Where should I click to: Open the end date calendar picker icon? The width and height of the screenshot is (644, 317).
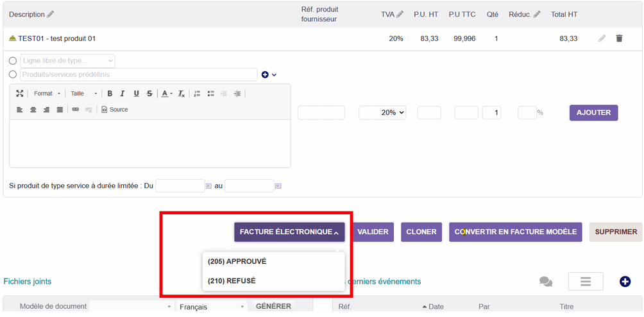[278, 186]
